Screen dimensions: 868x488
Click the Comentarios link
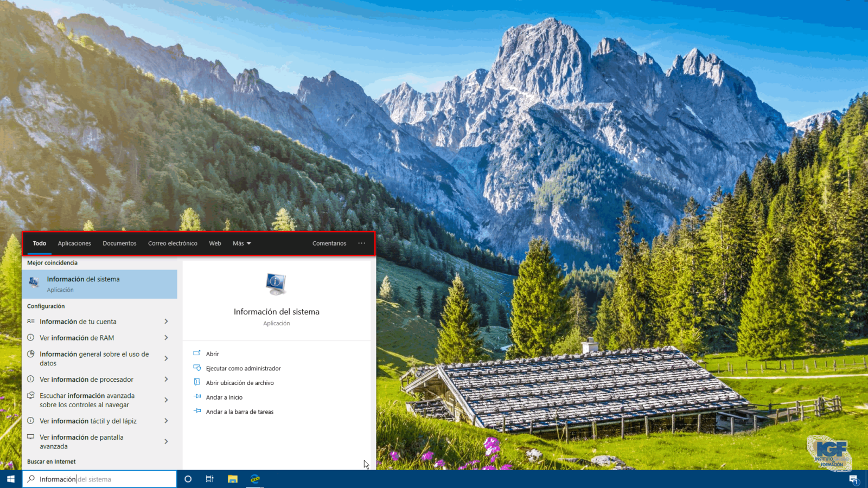[329, 243]
